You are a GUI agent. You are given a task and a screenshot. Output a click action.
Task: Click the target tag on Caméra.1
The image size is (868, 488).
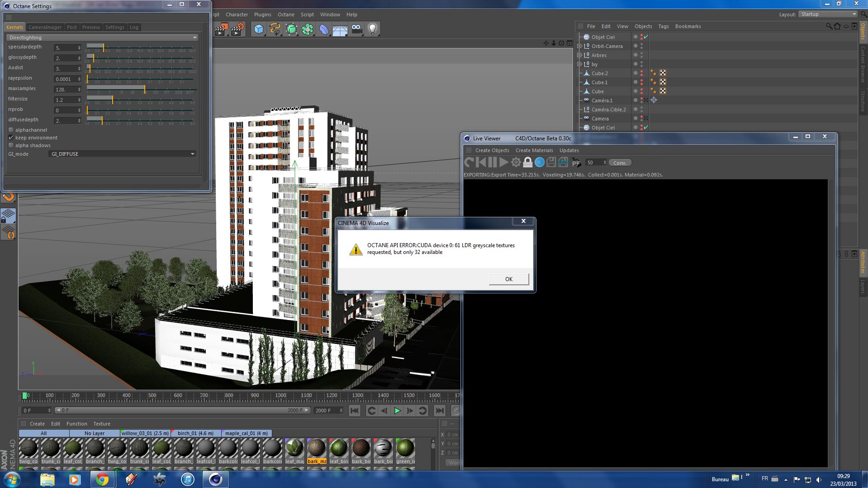tap(654, 100)
